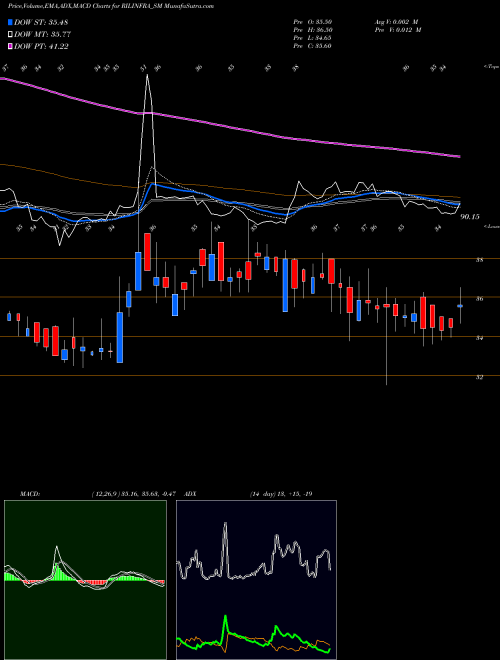Click the 34 price axis label
Viewport: 500px width, 660px height.
coord(479,338)
